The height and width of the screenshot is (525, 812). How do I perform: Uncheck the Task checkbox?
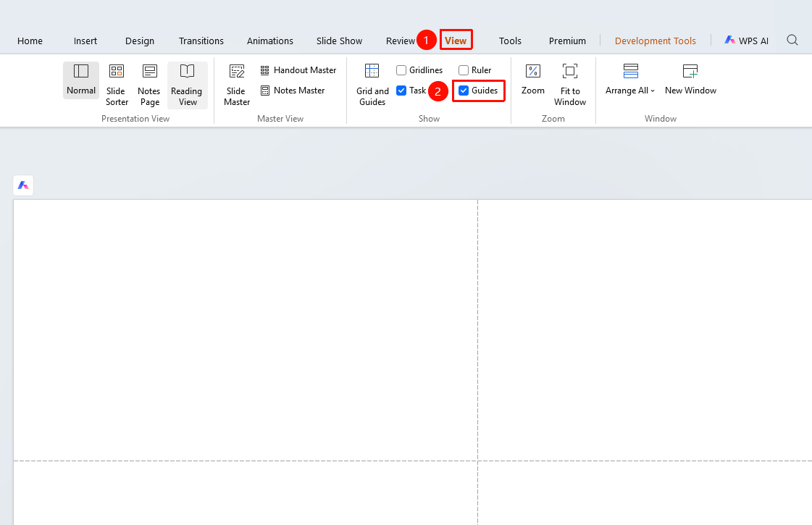click(x=401, y=91)
